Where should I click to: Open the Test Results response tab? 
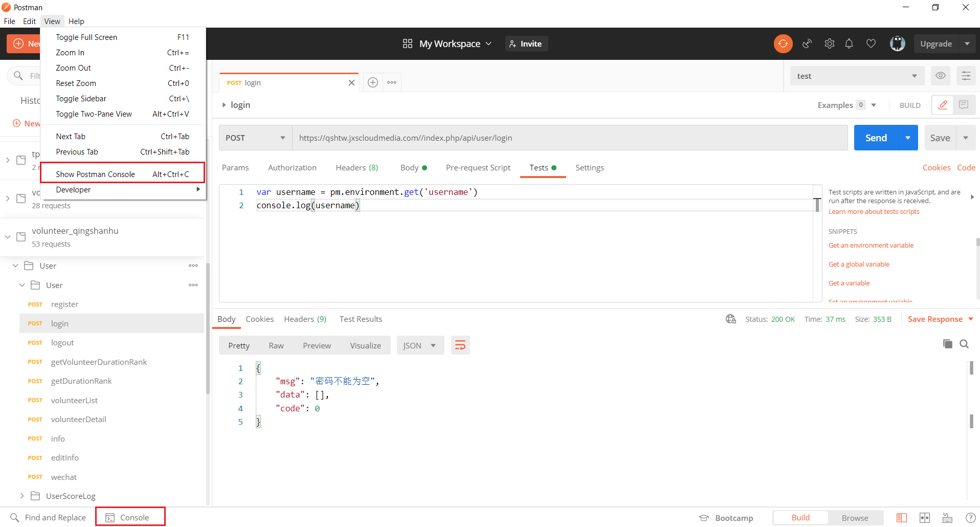(x=361, y=319)
